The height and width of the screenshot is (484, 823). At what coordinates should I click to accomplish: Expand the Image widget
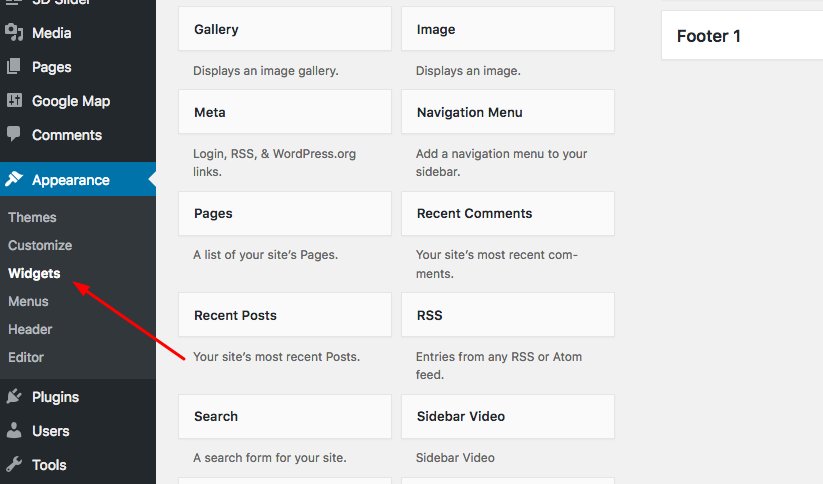click(x=508, y=29)
